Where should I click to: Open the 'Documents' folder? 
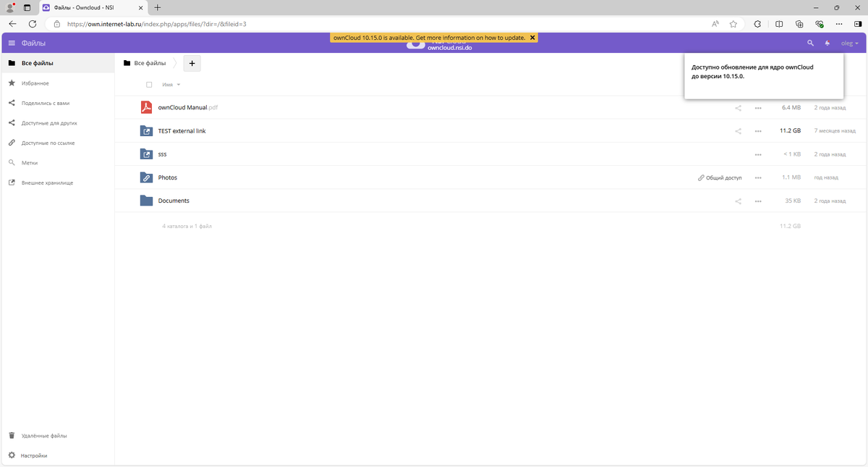click(x=174, y=201)
